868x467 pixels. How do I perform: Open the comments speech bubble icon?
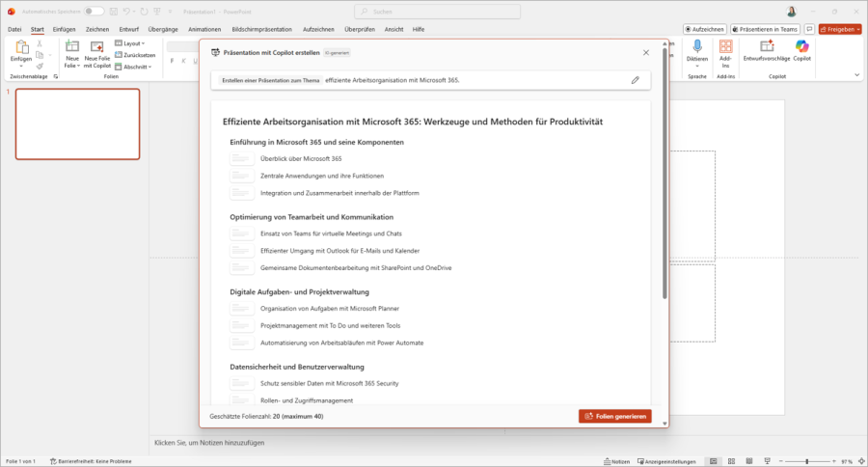pos(809,29)
